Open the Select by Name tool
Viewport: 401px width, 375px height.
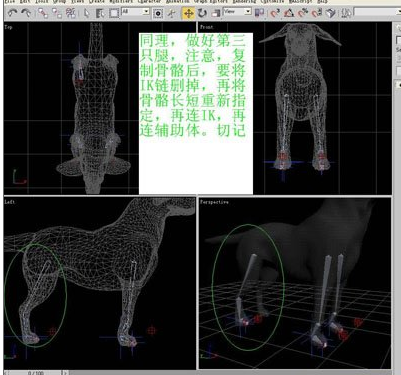pos(100,13)
